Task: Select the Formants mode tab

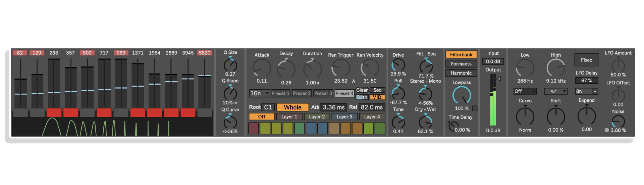Action: tap(461, 64)
